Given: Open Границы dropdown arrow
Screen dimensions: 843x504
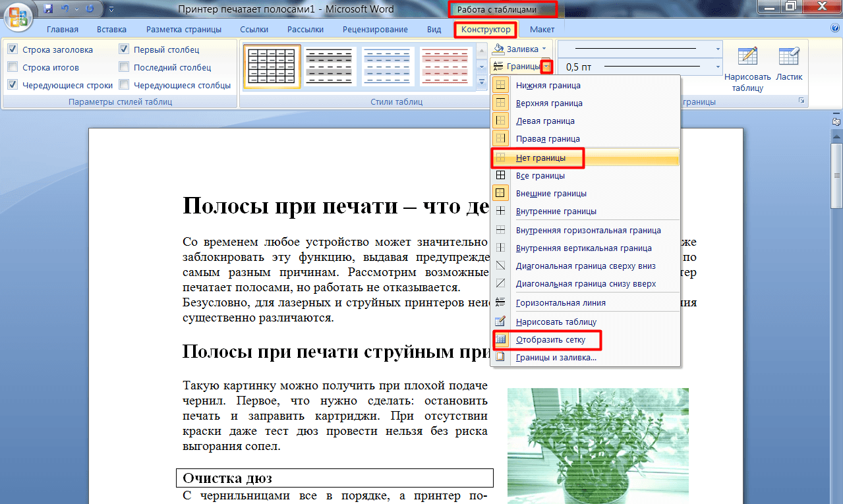Looking at the screenshot, I should tap(546, 67).
